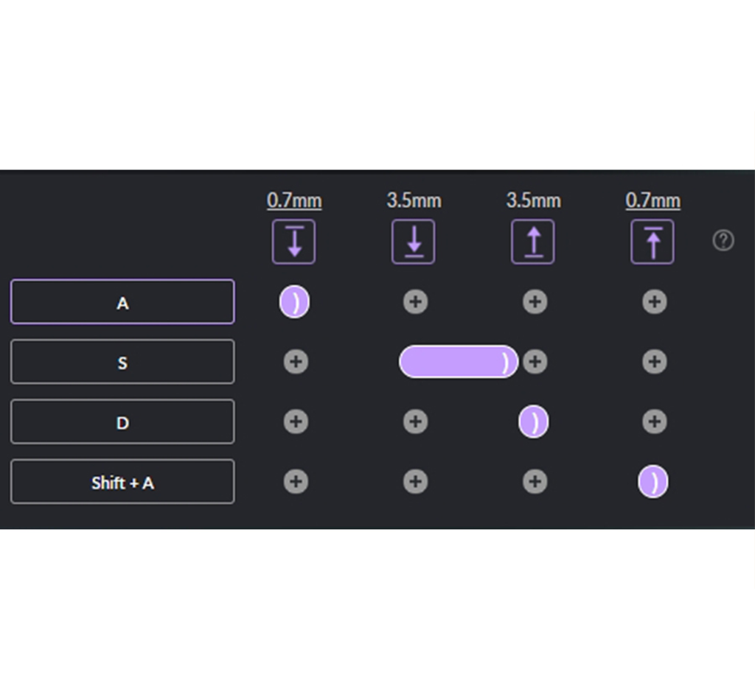
Task: Click the elongated purple bar in row S
Action: click(458, 362)
